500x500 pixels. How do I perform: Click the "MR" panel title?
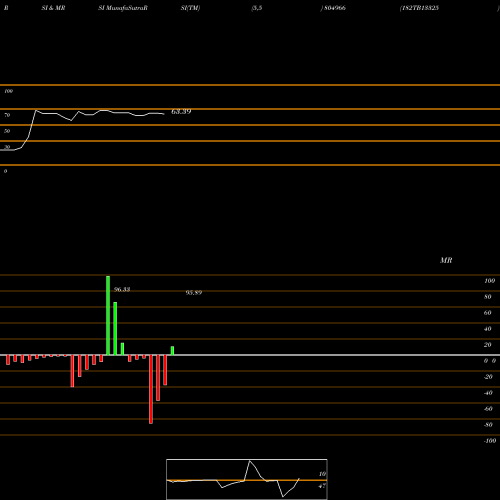coord(446,260)
